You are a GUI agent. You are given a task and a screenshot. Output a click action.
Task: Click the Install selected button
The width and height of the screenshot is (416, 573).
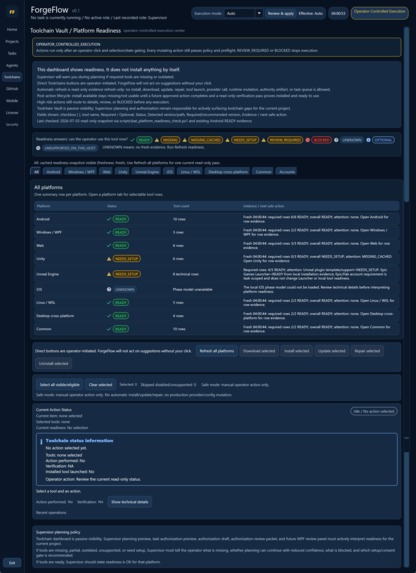[296, 351]
